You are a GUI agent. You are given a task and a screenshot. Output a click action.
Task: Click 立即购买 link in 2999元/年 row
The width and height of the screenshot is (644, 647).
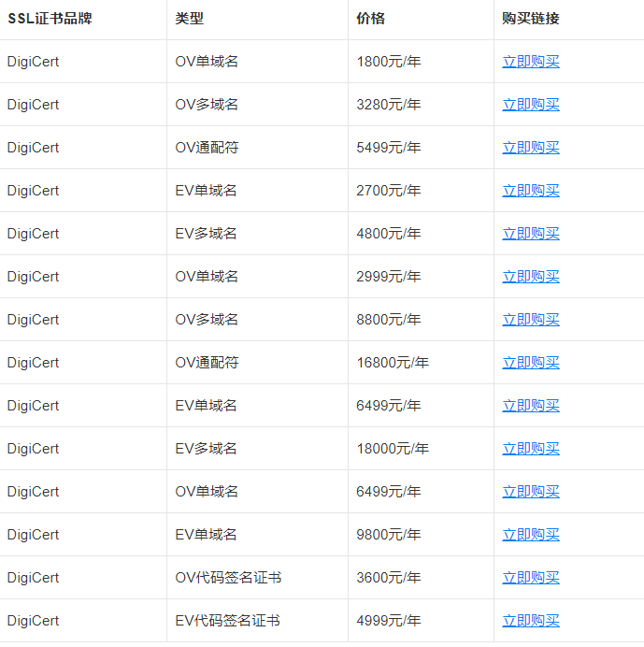pyautogui.click(x=531, y=277)
